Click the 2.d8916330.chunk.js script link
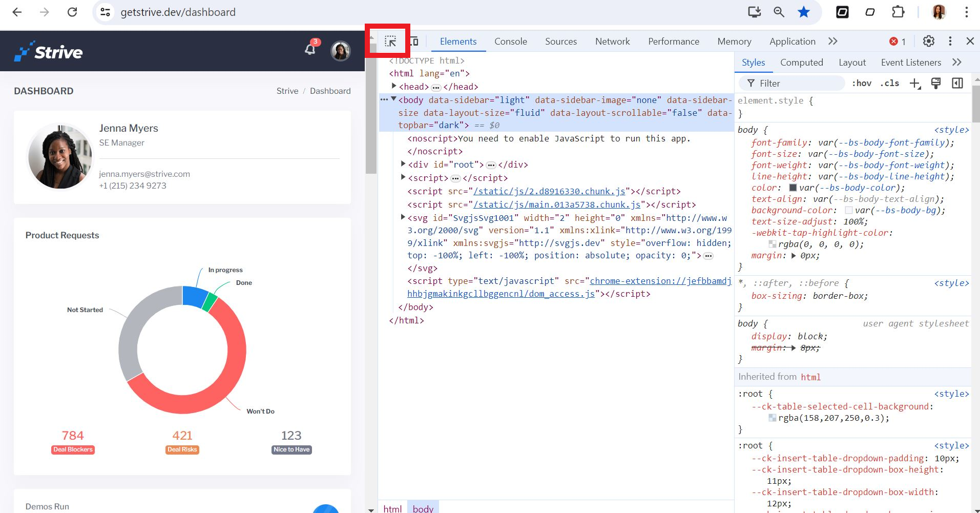 (549, 191)
